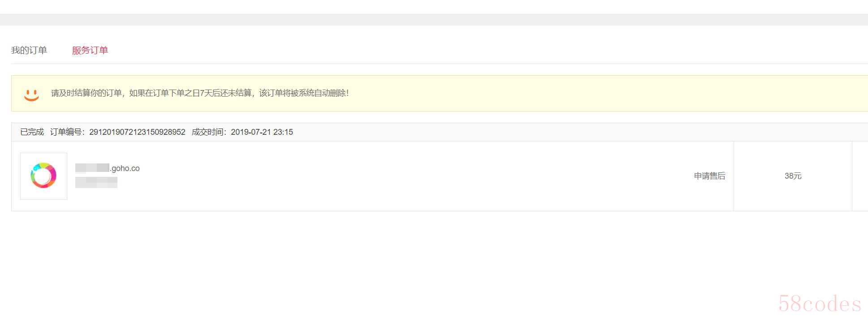Click the 订单编号 label
Screen dimensions: 868x317
[x=67, y=132]
